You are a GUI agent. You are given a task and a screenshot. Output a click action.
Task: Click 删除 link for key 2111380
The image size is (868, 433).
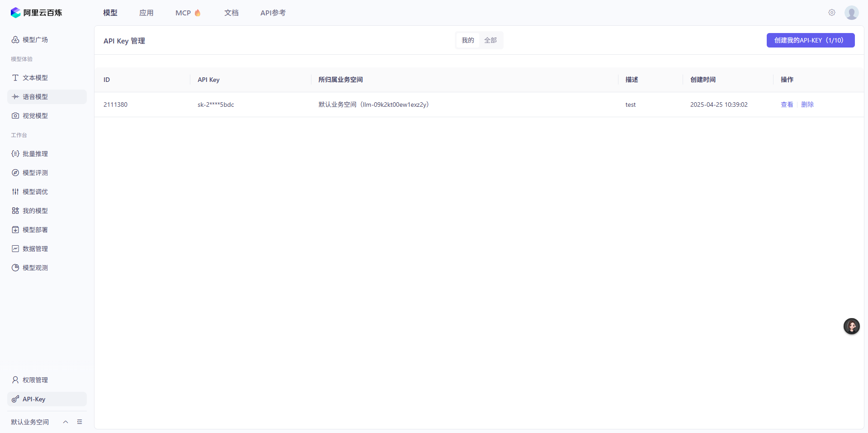click(x=807, y=105)
